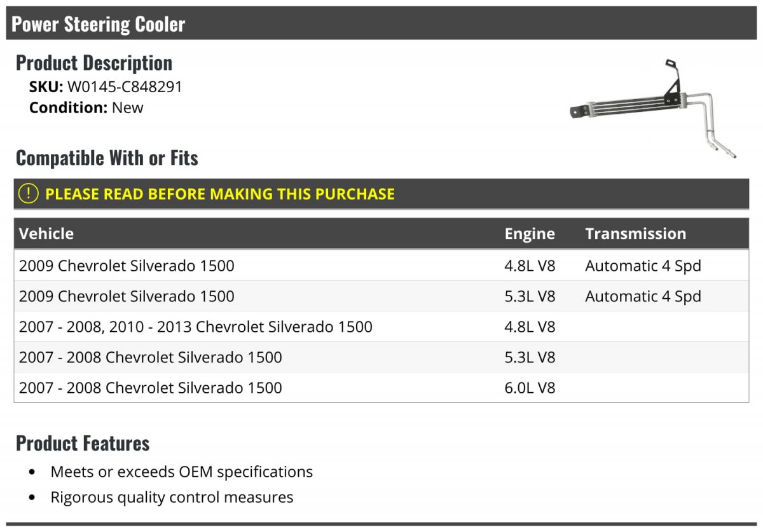Select the 2007 - 2008 Silverado 5.3L V8 row
This screenshot has height=532, width=763.
(150, 357)
